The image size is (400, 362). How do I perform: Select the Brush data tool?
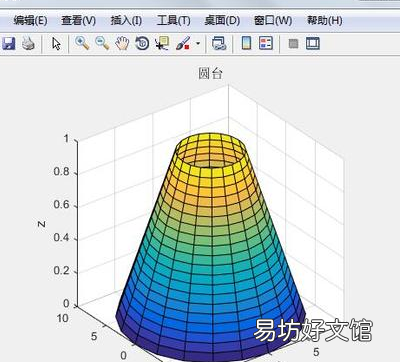coord(183,43)
